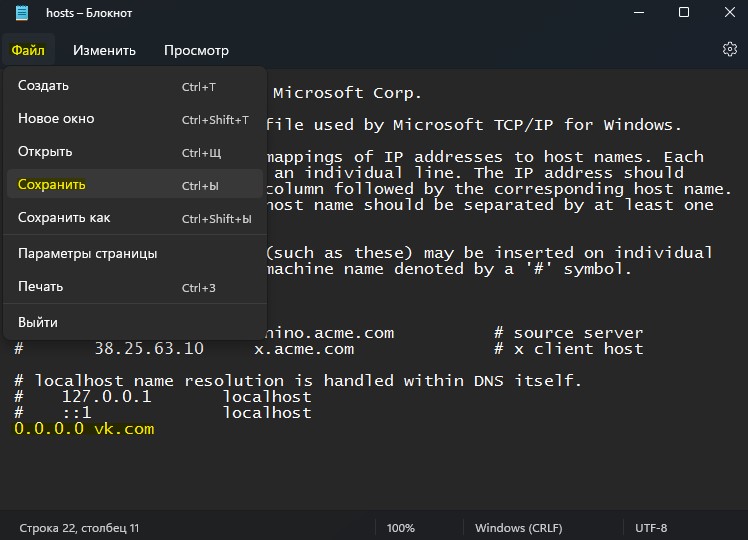Click the 100% zoom level in status bar

pos(400,528)
